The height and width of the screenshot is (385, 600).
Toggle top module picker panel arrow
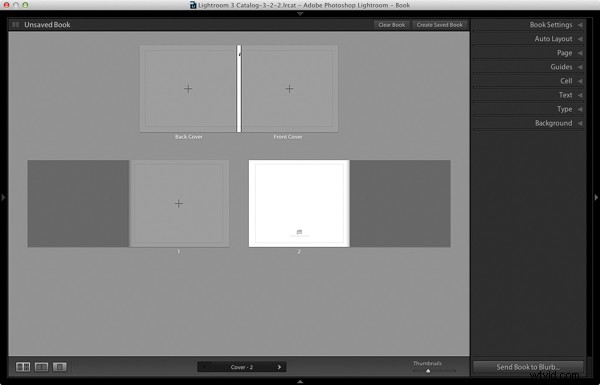pyautogui.click(x=300, y=14)
